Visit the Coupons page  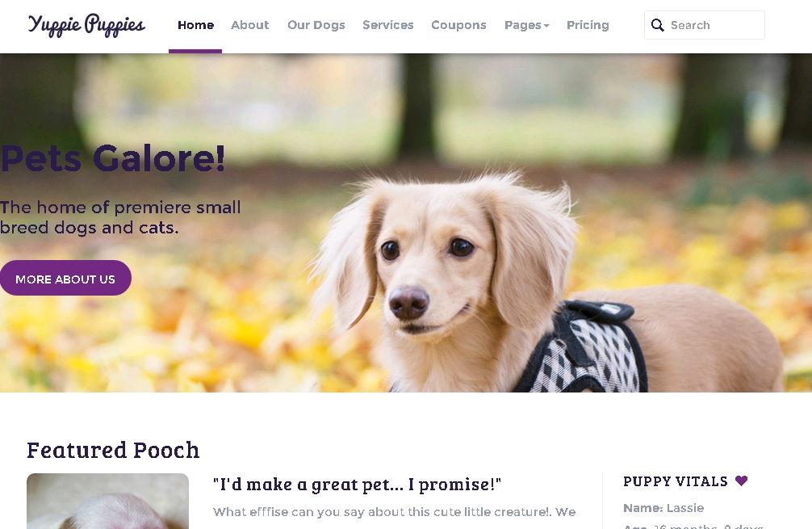pos(458,25)
